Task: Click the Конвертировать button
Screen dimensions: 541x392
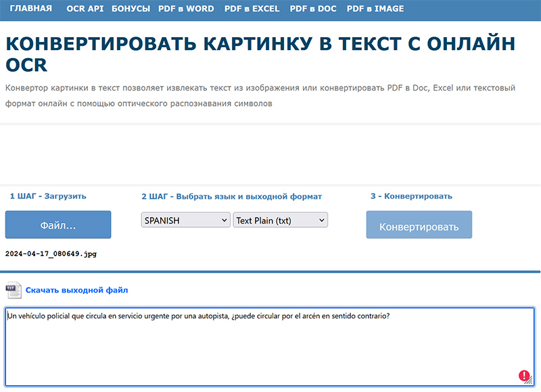Action: pos(419,226)
